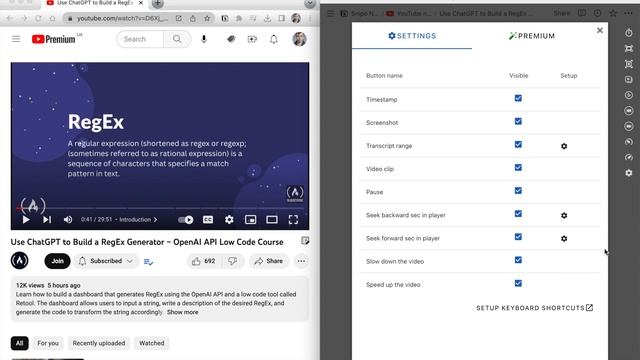
Task: Open the notes app hamburger menu
Action: [331, 13]
